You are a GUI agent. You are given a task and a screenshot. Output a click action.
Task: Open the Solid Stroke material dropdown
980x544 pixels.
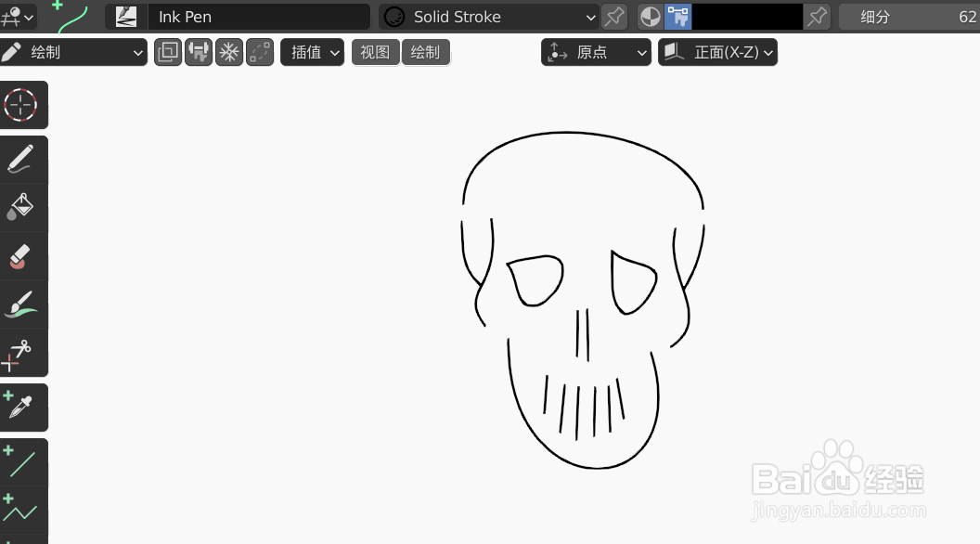coord(489,17)
